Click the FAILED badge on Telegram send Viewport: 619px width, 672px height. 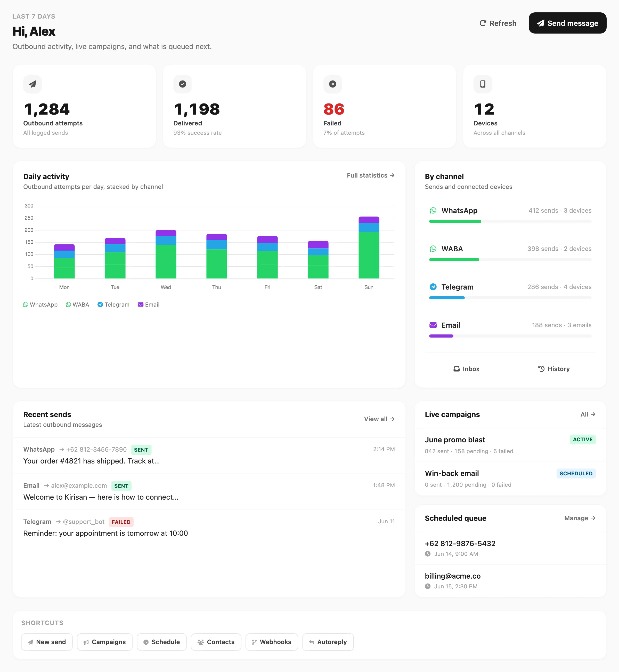tap(121, 522)
